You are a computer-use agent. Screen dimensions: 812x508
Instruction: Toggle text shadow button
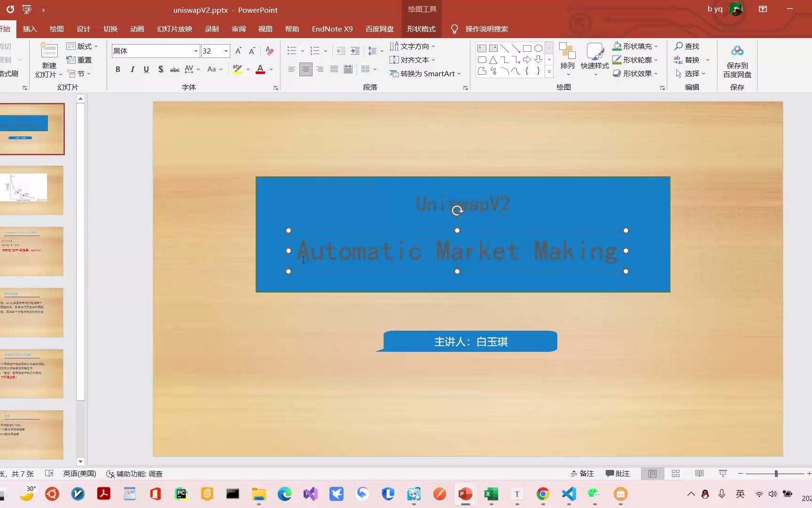point(161,69)
